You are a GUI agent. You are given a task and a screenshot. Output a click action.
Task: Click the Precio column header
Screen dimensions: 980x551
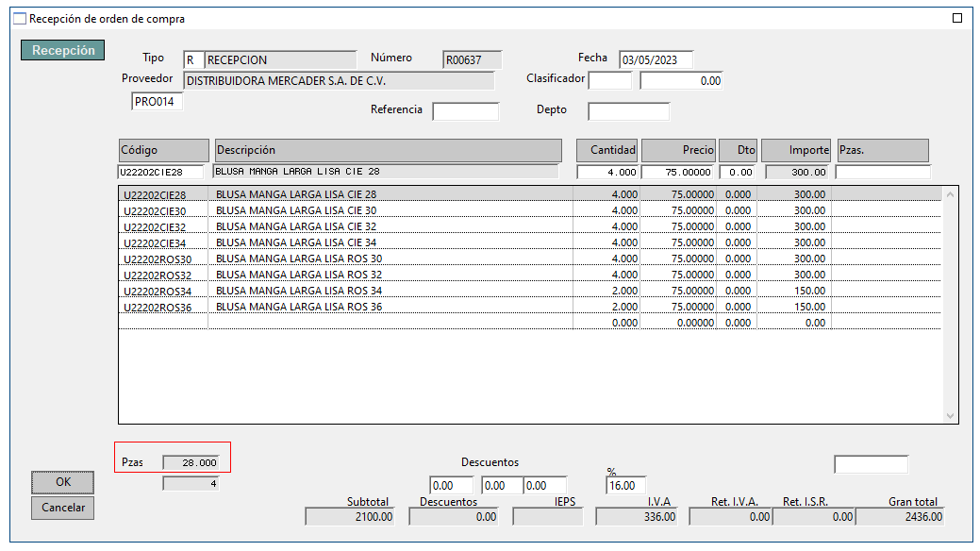coord(679,150)
